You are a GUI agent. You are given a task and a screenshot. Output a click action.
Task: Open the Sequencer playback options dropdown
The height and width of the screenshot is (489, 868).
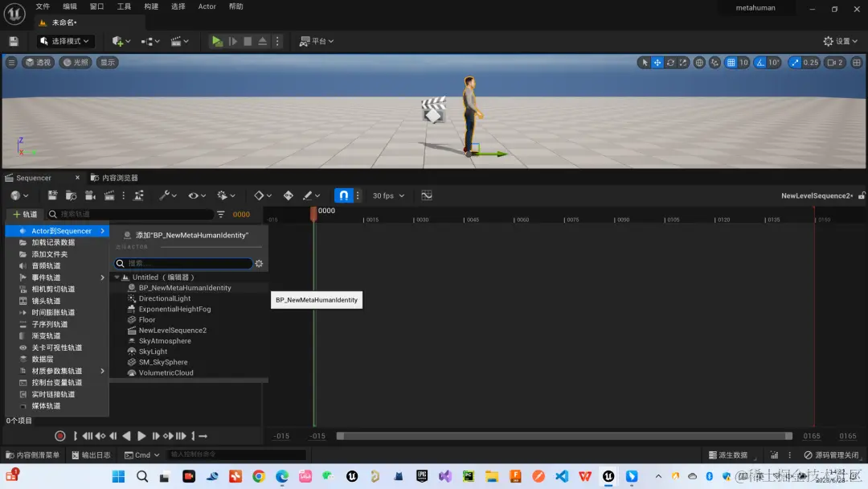(226, 195)
